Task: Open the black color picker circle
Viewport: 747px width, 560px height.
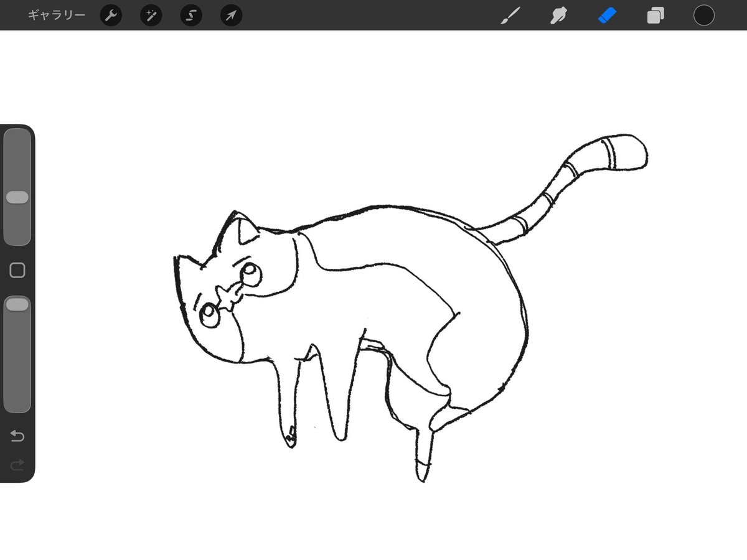Action: [704, 16]
